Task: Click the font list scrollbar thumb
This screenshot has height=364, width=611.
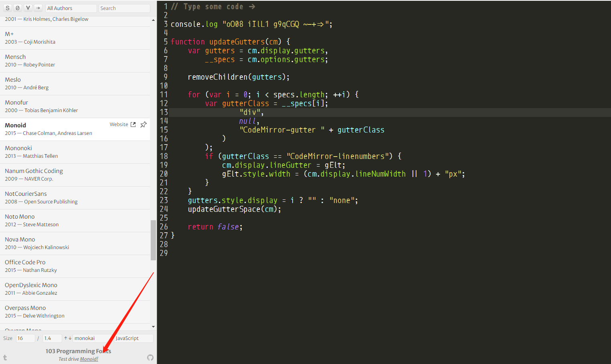Action: pyautogui.click(x=153, y=240)
